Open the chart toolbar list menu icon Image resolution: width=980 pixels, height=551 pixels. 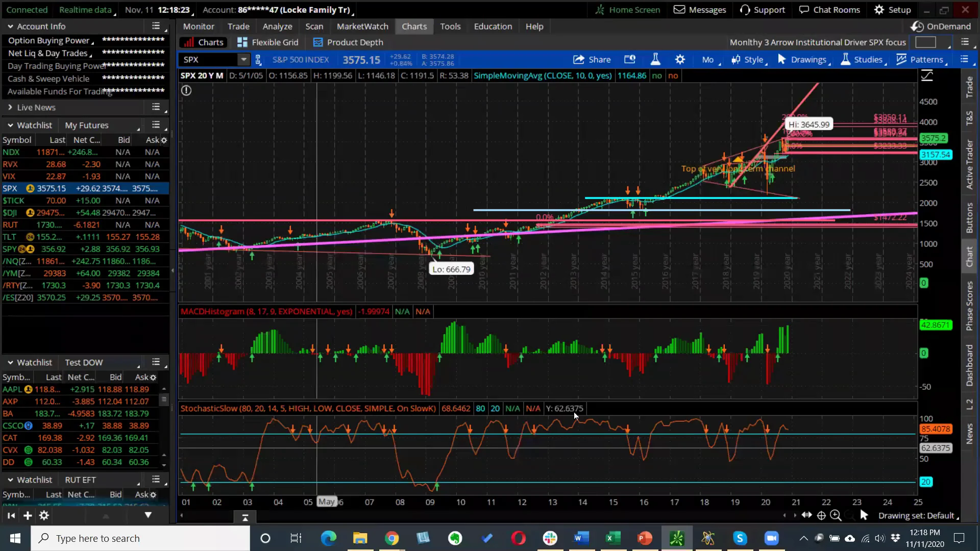pyautogui.click(x=964, y=59)
